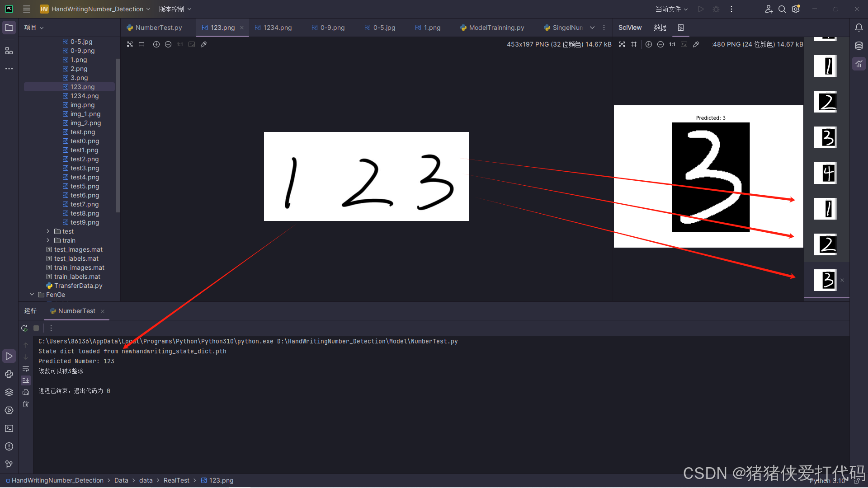Click the RealTest breadcrumb
Screen dimensions: 868x488
click(176, 480)
